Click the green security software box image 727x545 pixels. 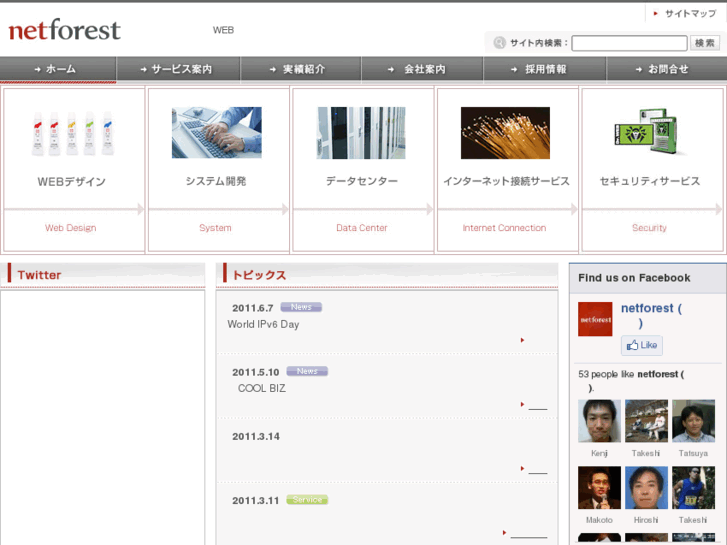point(648,132)
